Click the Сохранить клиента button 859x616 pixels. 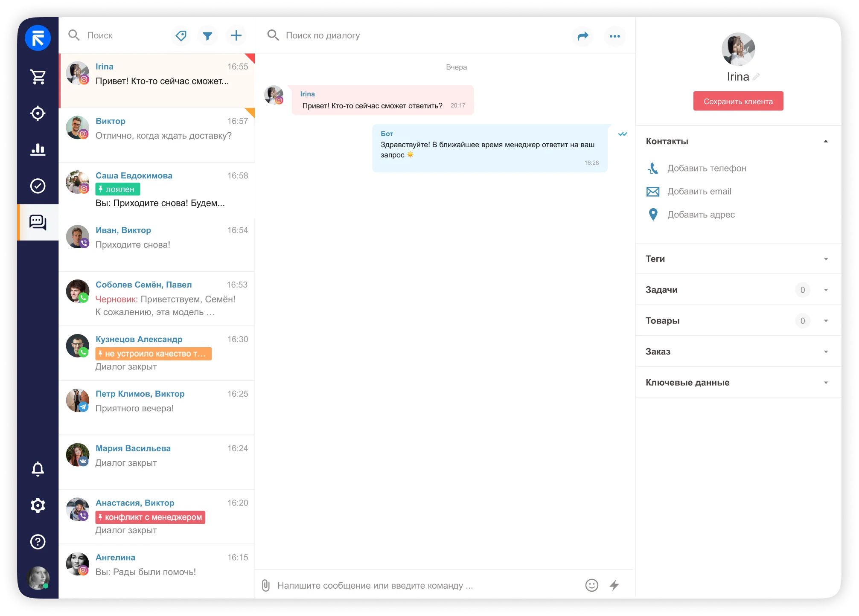[x=738, y=101]
